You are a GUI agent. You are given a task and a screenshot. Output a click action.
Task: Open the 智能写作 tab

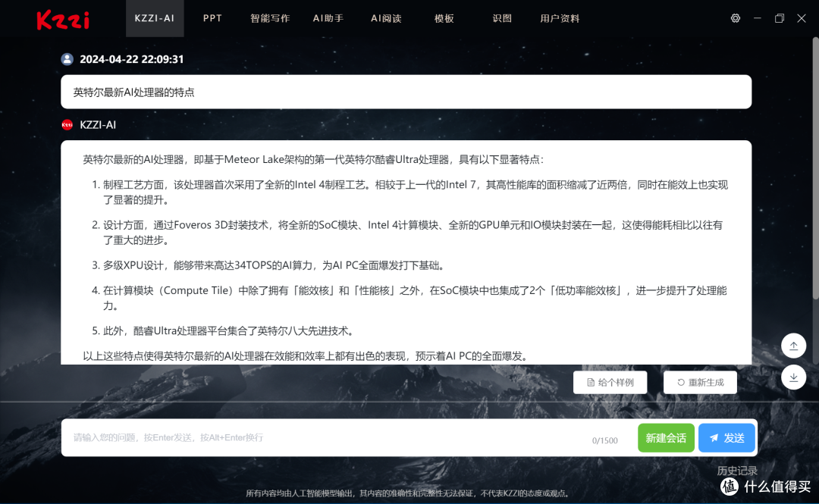pyautogui.click(x=270, y=18)
